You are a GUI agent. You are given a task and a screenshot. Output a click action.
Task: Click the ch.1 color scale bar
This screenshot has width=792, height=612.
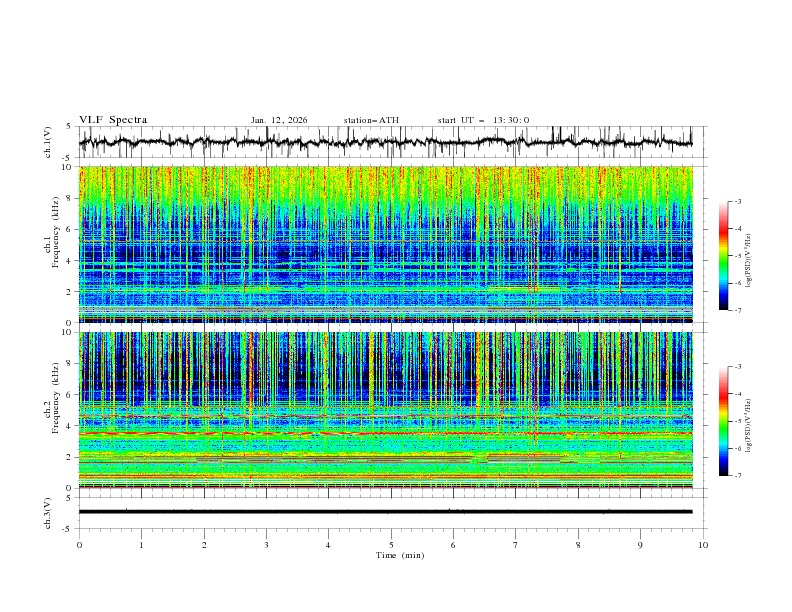pyautogui.click(x=724, y=256)
